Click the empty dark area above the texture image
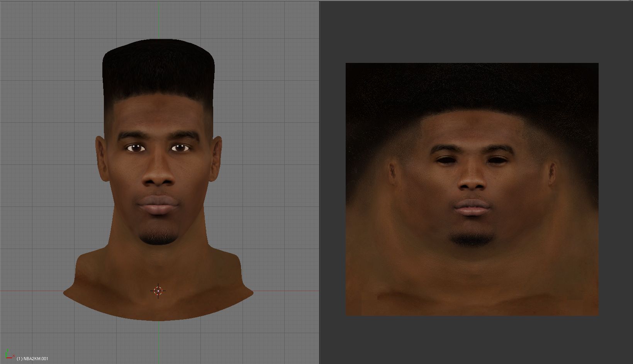 tap(471, 31)
